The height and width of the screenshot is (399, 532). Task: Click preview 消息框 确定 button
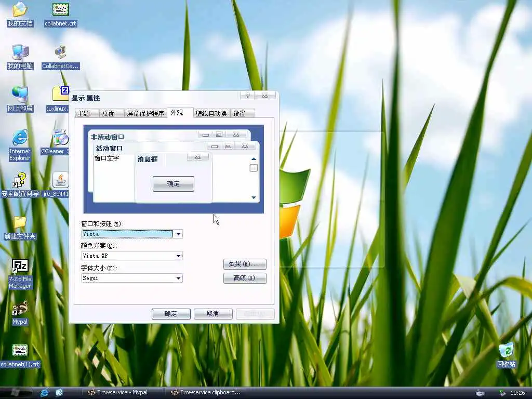(x=174, y=184)
